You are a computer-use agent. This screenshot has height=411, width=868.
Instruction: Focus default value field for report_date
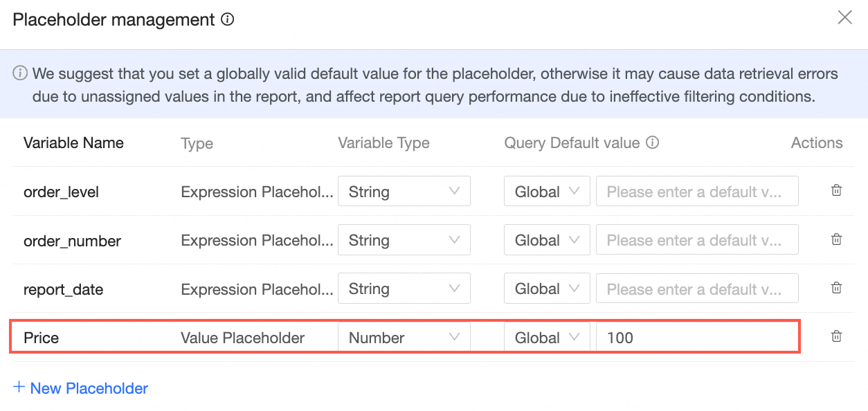click(x=696, y=289)
